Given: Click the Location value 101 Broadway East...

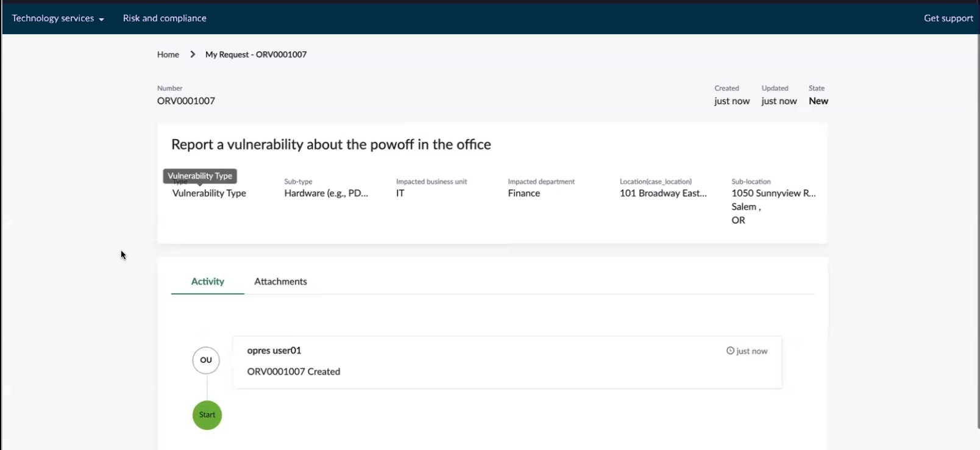Looking at the screenshot, I should coord(663,193).
